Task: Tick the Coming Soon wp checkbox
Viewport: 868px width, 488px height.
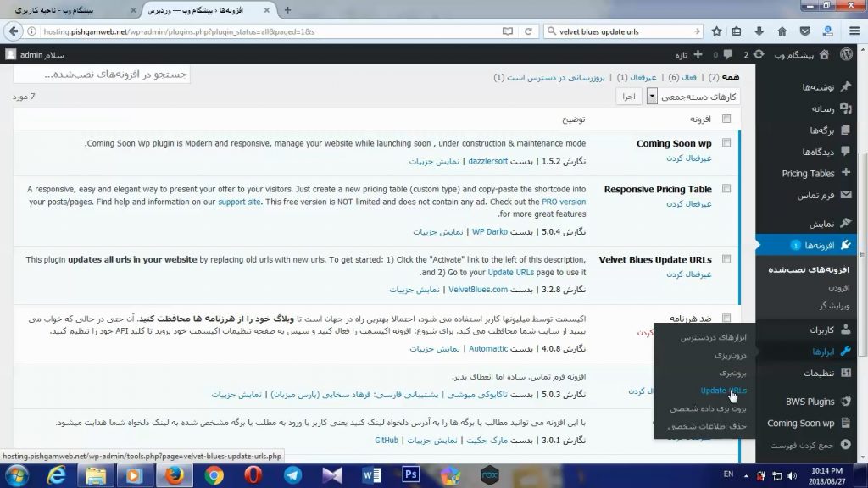Action: pos(726,142)
